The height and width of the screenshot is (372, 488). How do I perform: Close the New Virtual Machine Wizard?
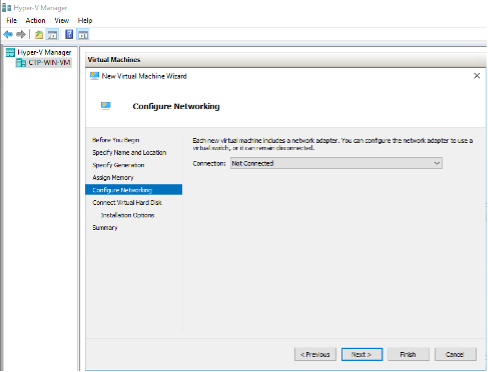pyautogui.click(x=477, y=76)
